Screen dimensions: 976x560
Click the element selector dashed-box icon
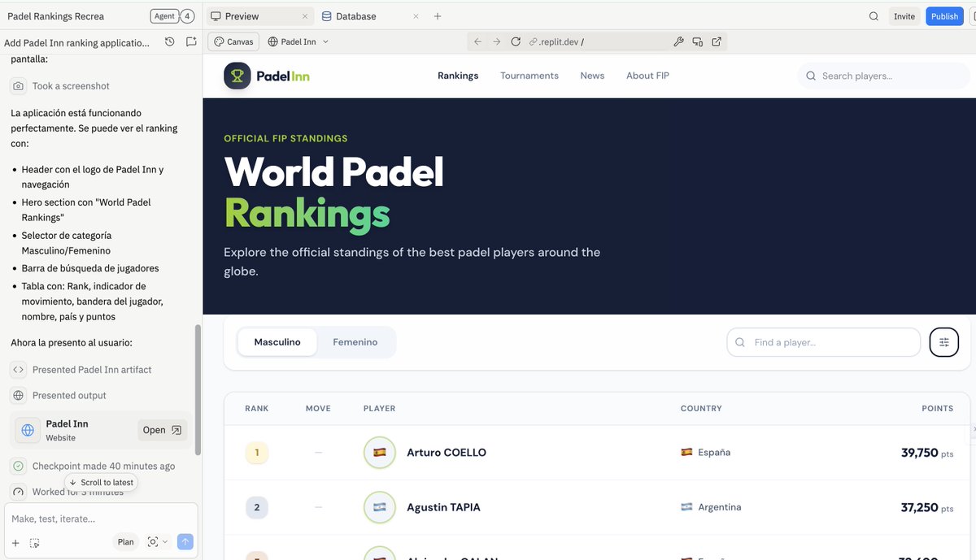tap(34, 542)
